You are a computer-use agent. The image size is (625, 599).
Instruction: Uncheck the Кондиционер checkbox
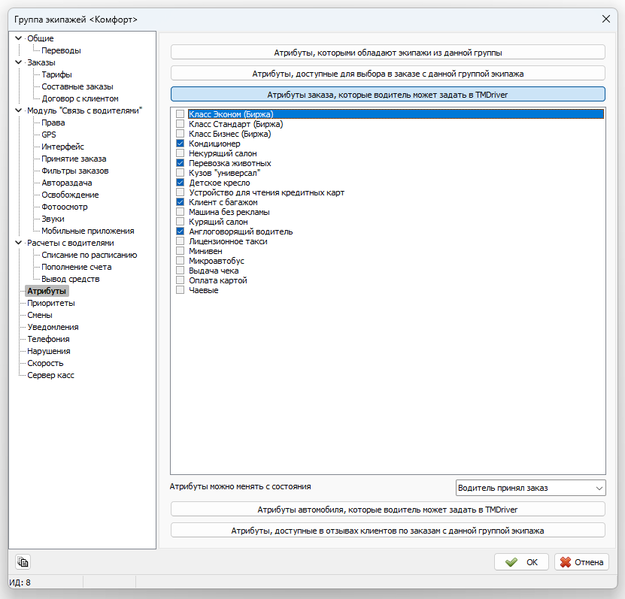point(180,144)
